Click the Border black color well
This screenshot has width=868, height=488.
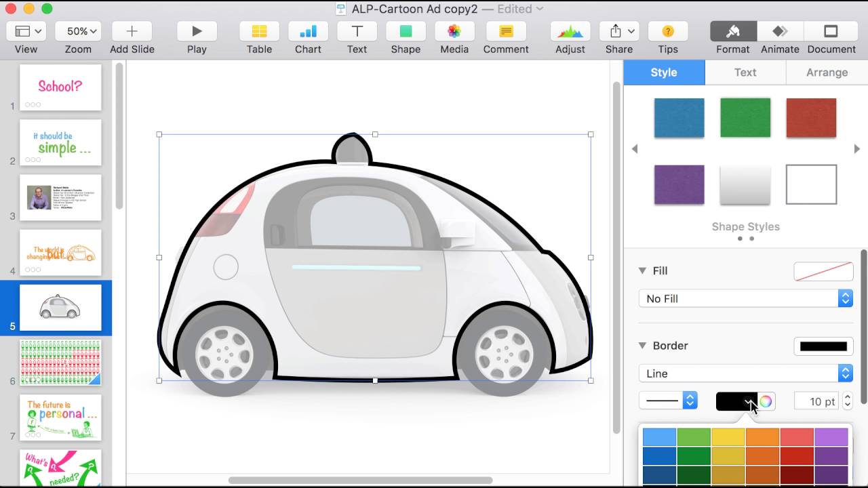coord(823,346)
